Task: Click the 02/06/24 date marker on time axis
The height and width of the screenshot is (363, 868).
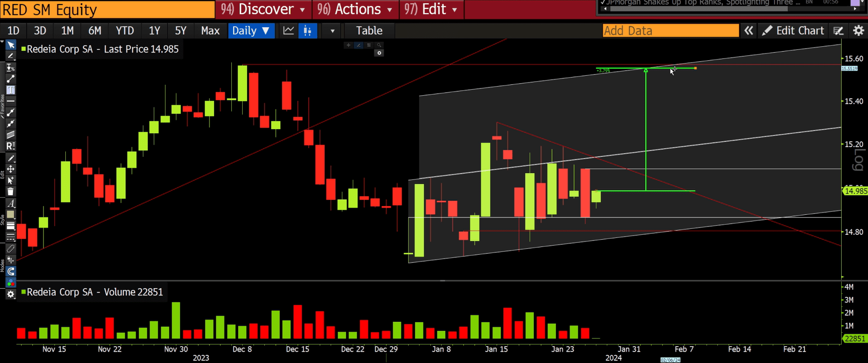Action: (x=670, y=360)
